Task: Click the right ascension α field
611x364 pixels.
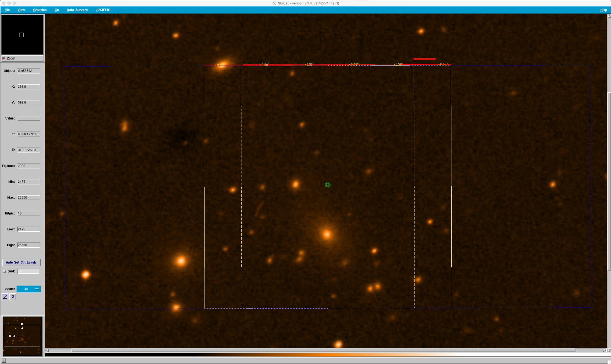Action: tap(29, 134)
